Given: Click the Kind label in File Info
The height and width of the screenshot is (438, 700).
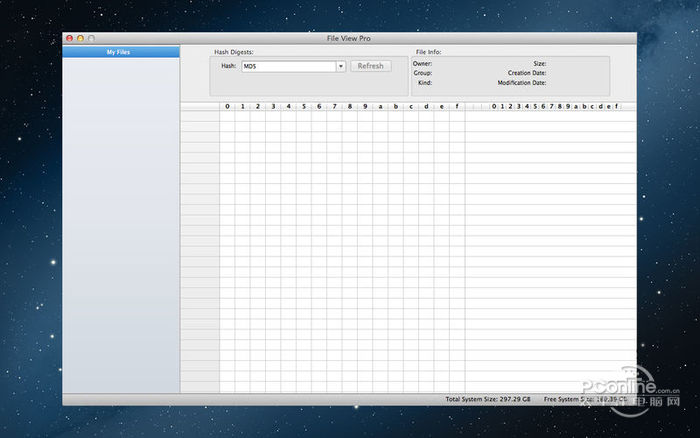Looking at the screenshot, I should click(x=425, y=83).
